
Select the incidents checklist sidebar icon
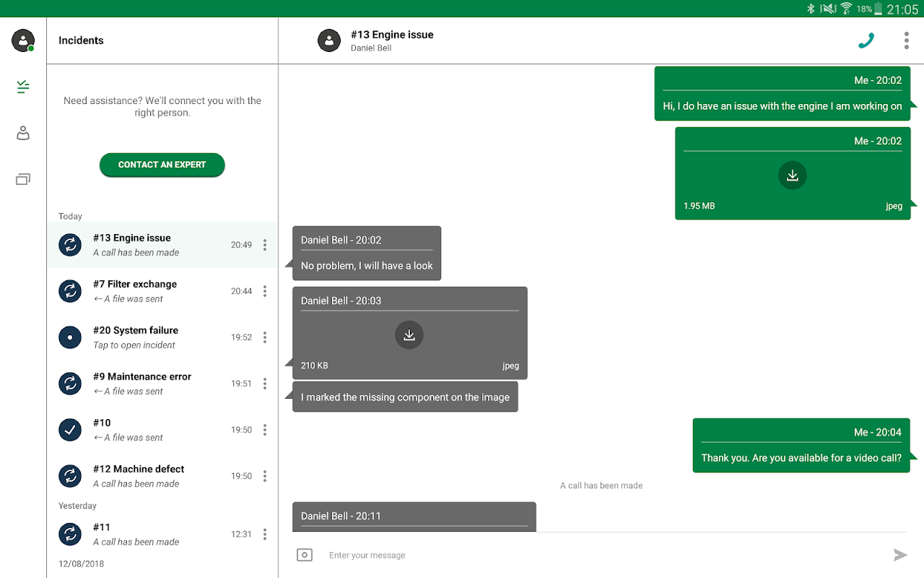(23, 87)
